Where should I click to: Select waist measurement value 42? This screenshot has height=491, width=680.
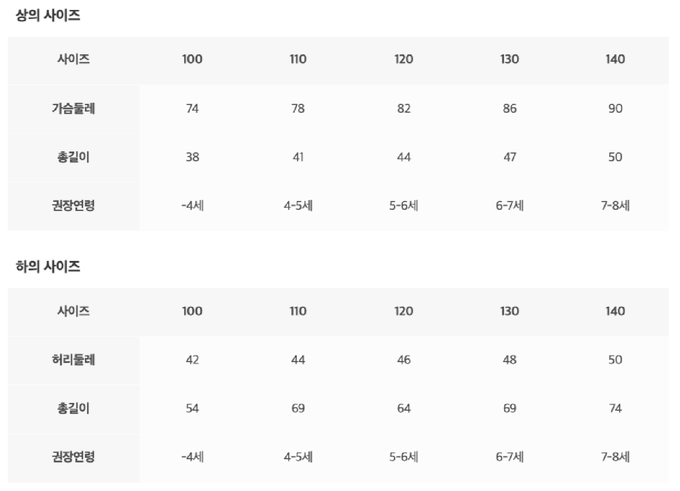(192, 359)
